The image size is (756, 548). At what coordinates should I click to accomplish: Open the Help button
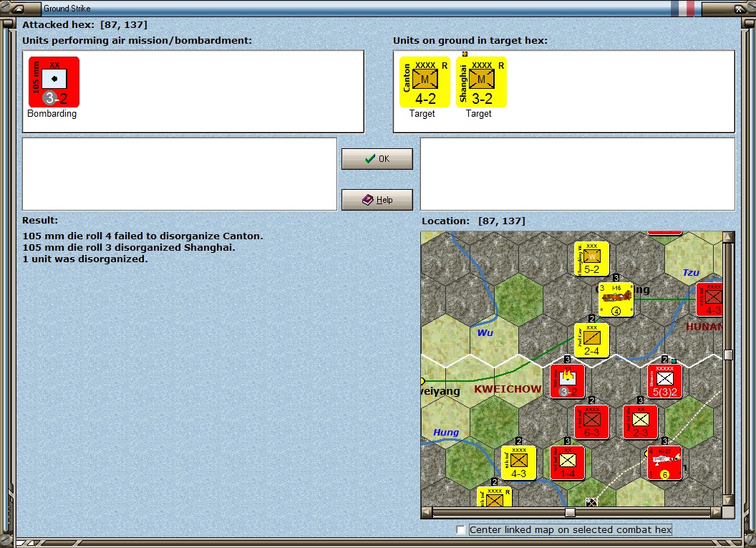pos(377,200)
